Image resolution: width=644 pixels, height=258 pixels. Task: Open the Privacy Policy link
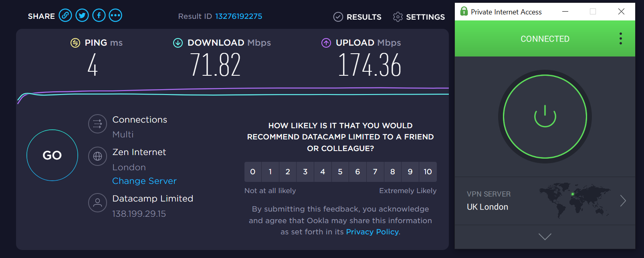pos(372,232)
